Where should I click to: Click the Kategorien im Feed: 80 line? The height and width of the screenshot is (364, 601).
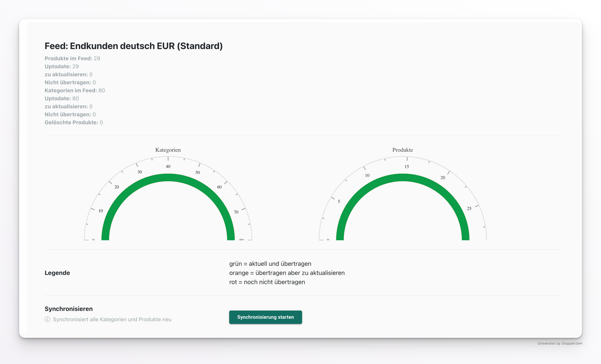click(x=75, y=90)
